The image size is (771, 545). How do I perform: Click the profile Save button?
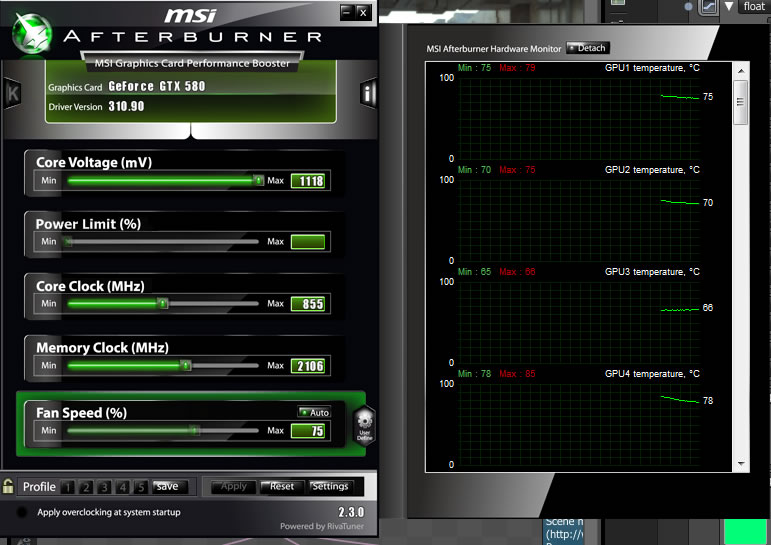[170, 486]
